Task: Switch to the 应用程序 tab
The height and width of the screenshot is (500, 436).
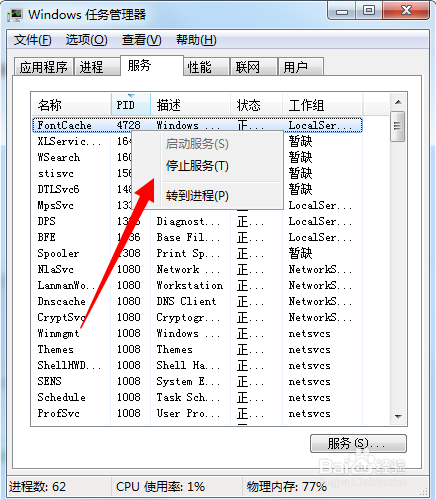Action: pos(44,67)
